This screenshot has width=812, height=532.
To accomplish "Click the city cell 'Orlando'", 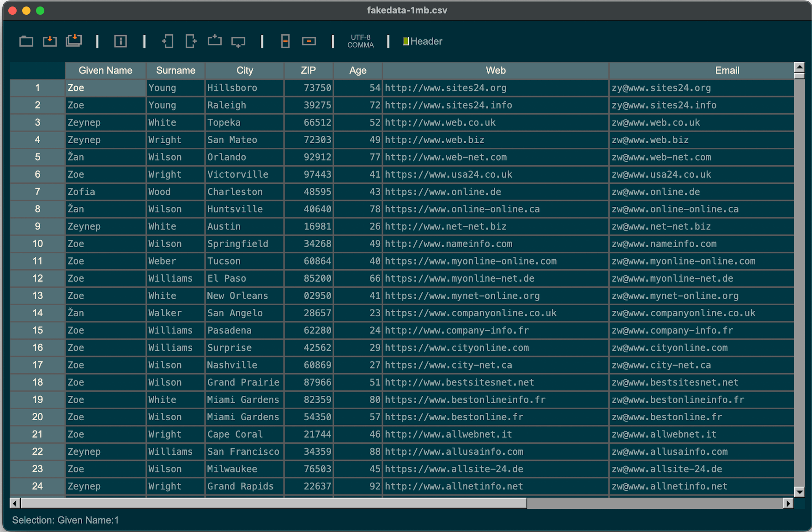I will (244, 157).
